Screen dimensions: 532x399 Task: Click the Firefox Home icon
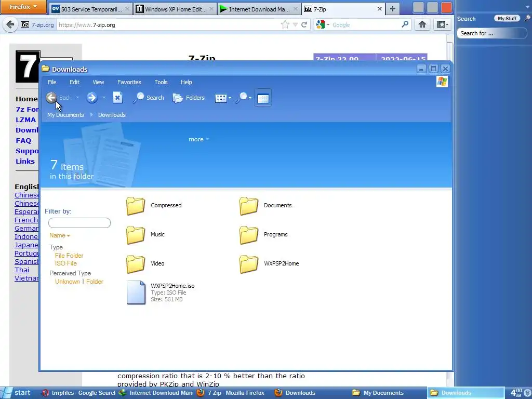coord(422,24)
